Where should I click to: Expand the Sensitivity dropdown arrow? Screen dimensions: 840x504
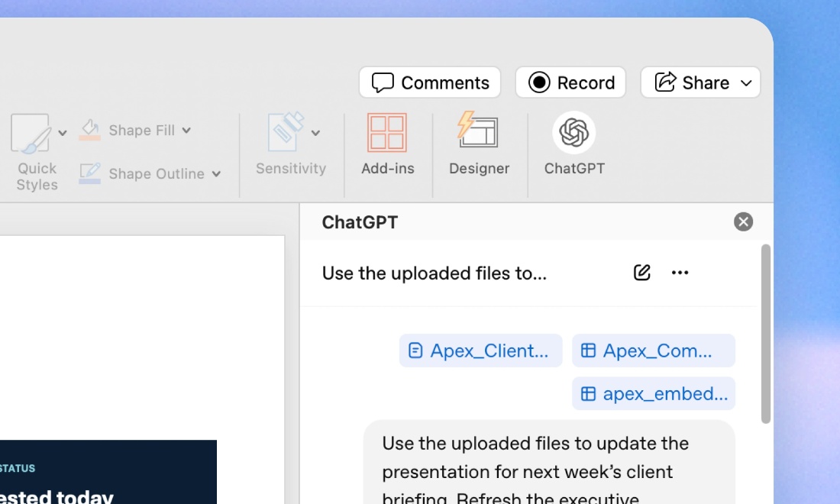pyautogui.click(x=315, y=133)
